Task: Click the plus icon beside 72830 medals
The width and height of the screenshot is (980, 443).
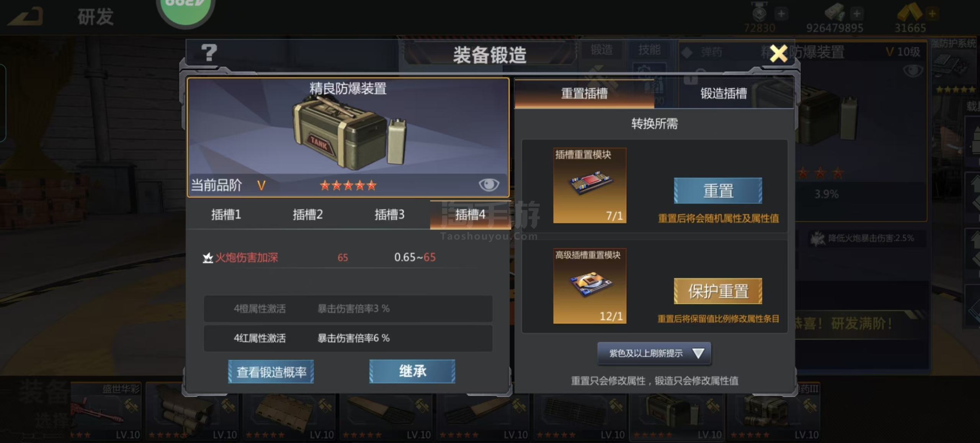Action: pos(781,14)
